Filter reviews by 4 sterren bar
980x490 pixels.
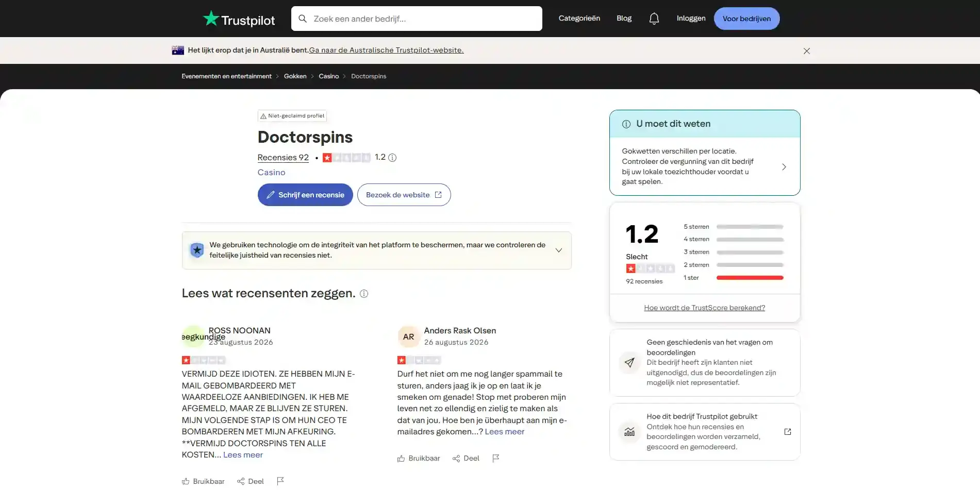[x=750, y=240]
